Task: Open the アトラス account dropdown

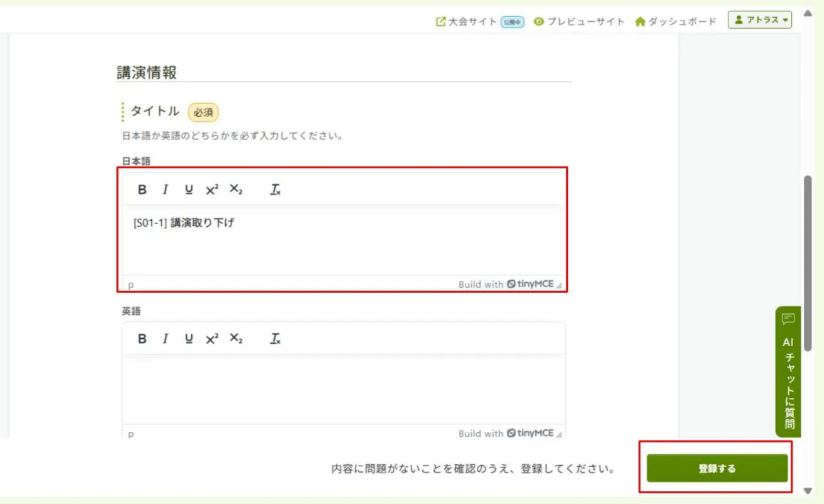Action: click(760, 19)
